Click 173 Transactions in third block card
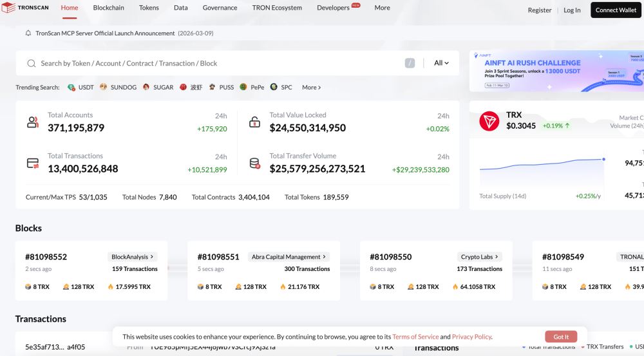 (479, 269)
